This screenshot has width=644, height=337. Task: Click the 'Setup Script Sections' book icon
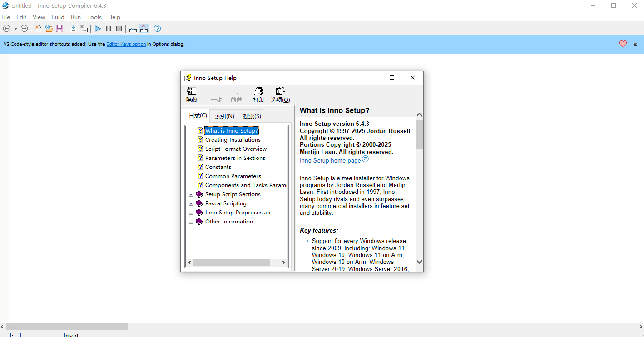(x=199, y=194)
